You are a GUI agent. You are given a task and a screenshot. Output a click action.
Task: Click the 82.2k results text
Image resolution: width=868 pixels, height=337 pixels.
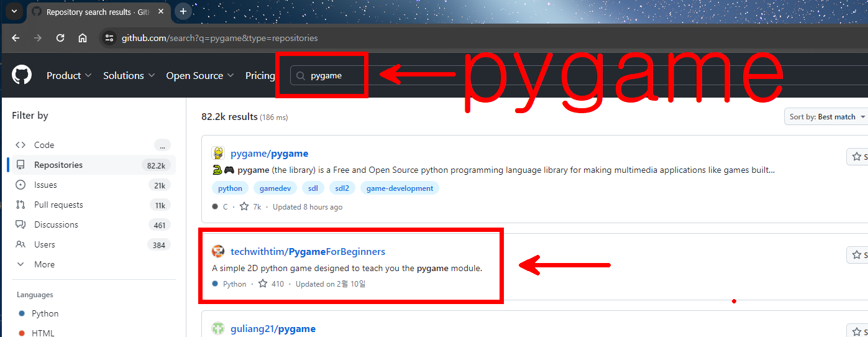click(x=229, y=116)
